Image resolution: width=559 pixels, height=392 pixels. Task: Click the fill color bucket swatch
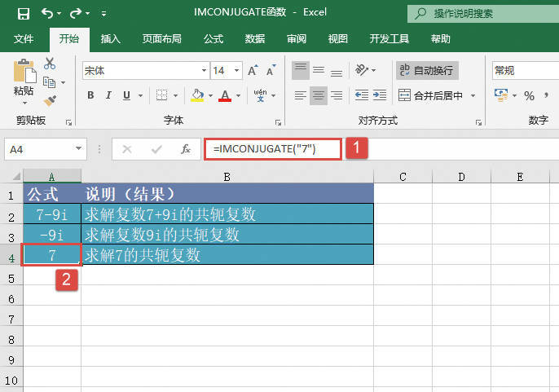196,95
